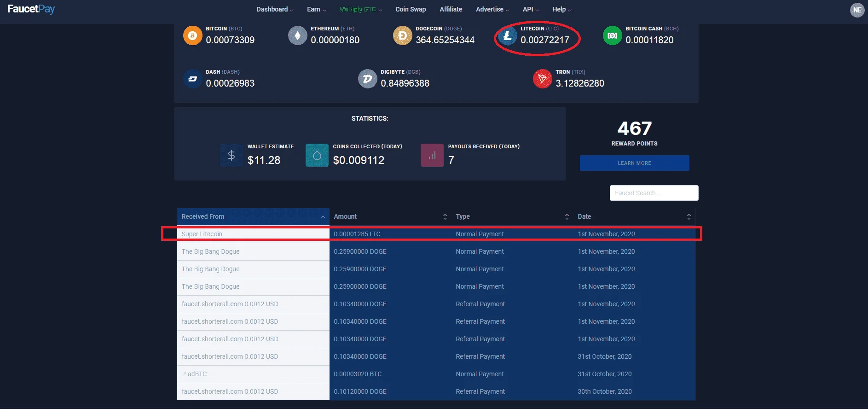Click the Tron balance 3.12826280
This screenshot has height=414, width=868.
click(x=580, y=83)
